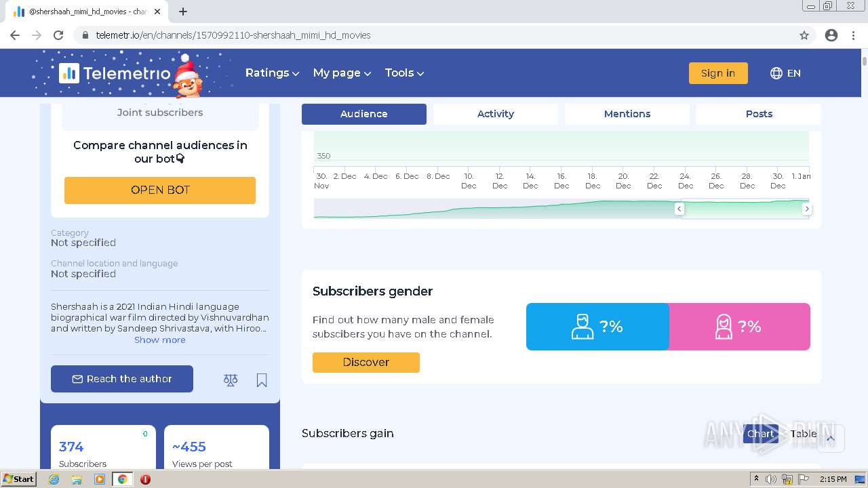Expand the My page dropdown menu
The width and height of the screenshot is (868, 488).
[x=342, y=73]
